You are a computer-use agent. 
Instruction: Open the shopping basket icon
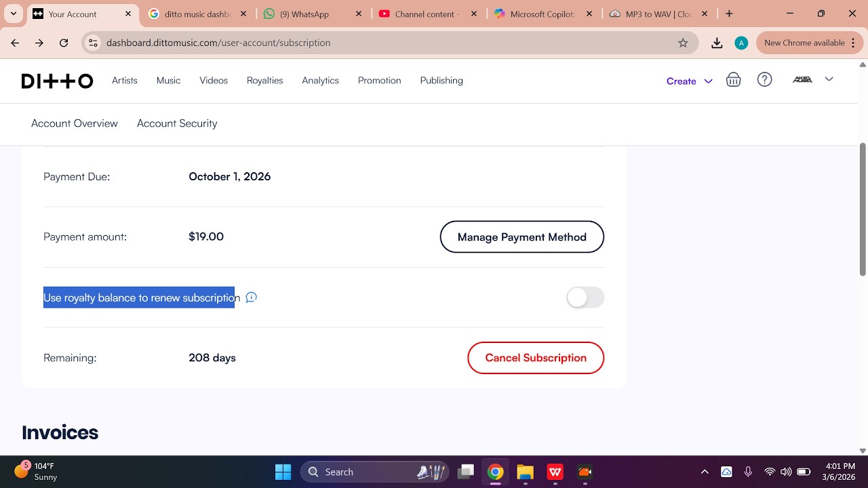tap(733, 80)
